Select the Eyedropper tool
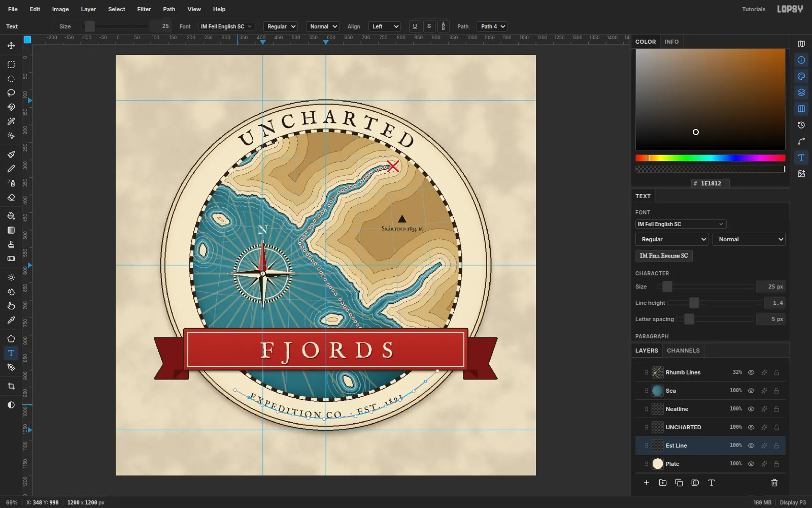The width and height of the screenshot is (812, 508). pos(11,320)
